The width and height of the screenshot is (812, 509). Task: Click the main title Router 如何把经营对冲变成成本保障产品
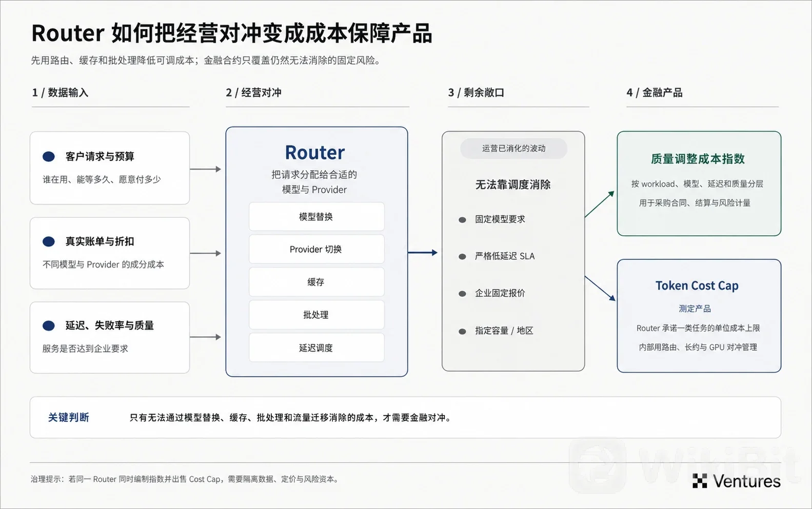coord(232,33)
